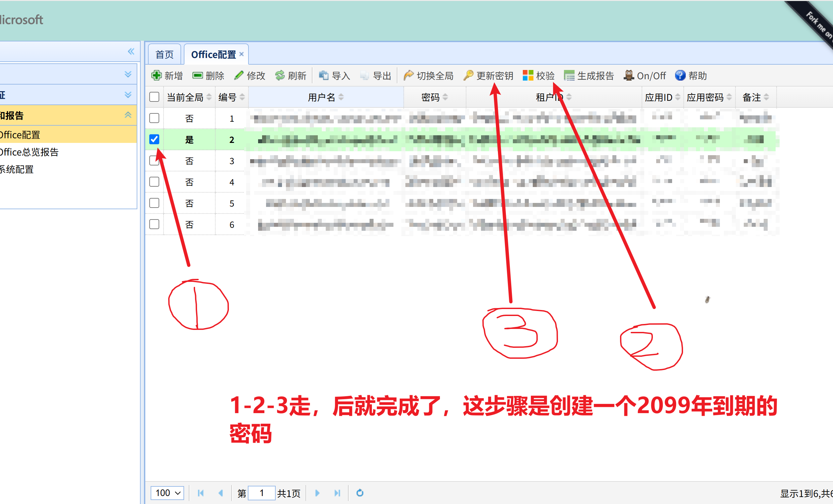Click the 新增 (add) icon
833x504 pixels.
157,75
